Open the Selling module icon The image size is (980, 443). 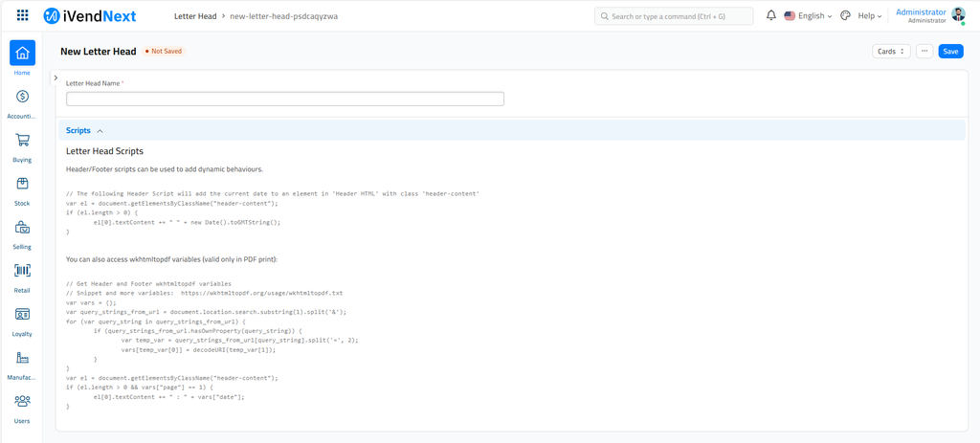(22, 228)
